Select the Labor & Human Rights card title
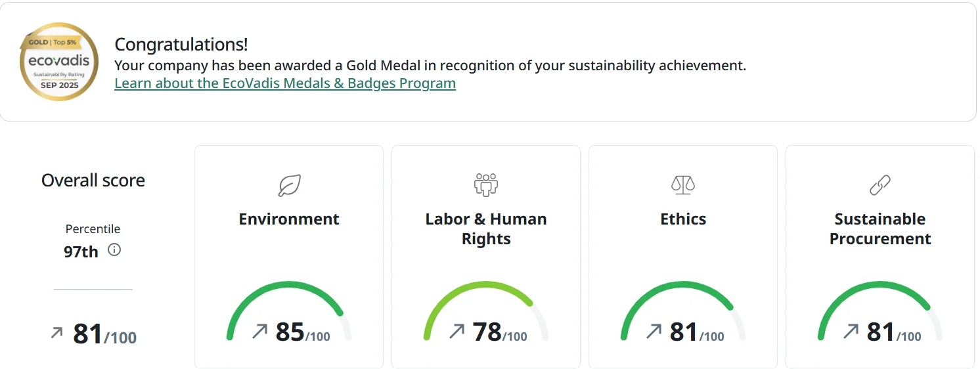The width and height of the screenshot is (980, 369). tap(486, 228)
